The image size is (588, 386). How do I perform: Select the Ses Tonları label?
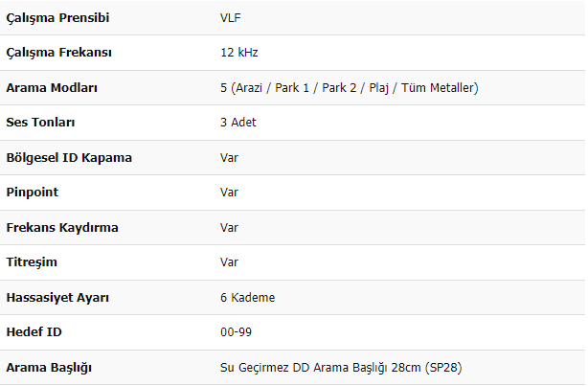click(40, 123)
